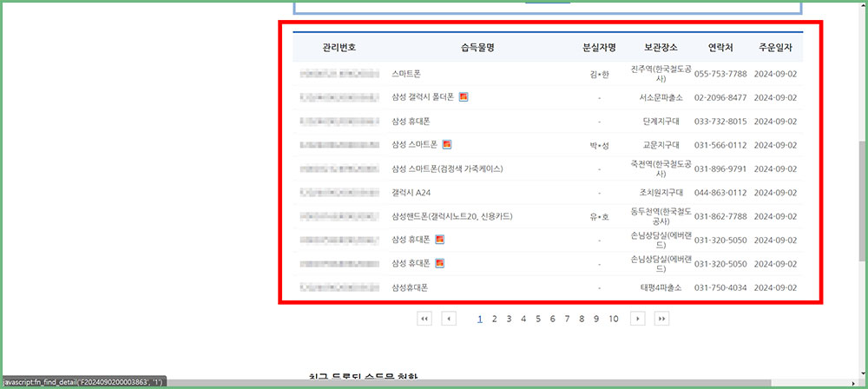Select phone number 055-753-7788
The image size is (868, 389).
(x=720, y=74)
